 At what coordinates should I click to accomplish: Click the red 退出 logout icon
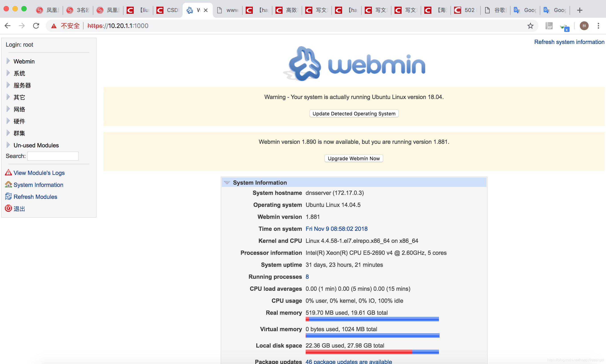click(8, 208)
